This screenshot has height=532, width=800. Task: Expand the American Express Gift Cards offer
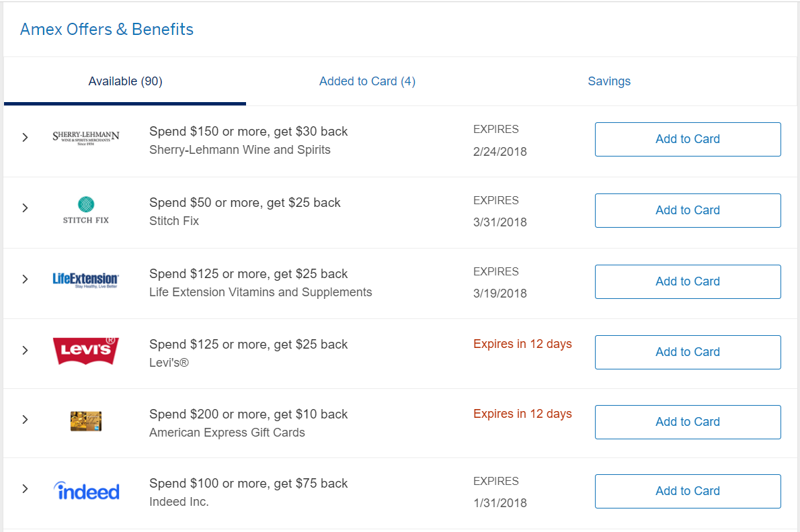[x=25, y=421]
